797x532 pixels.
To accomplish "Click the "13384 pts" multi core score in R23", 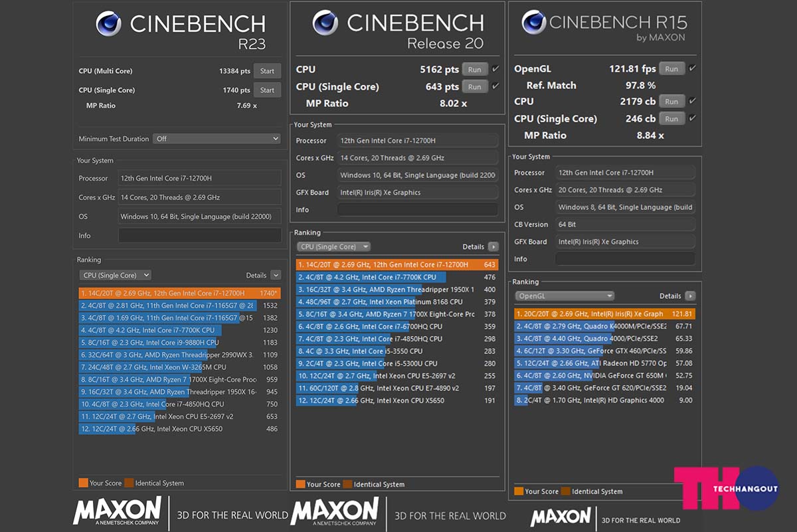I will tap(234, 71).
